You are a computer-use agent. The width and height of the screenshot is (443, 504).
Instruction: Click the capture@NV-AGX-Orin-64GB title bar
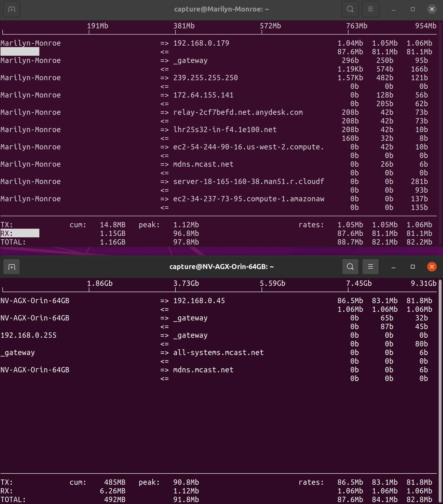221,267
